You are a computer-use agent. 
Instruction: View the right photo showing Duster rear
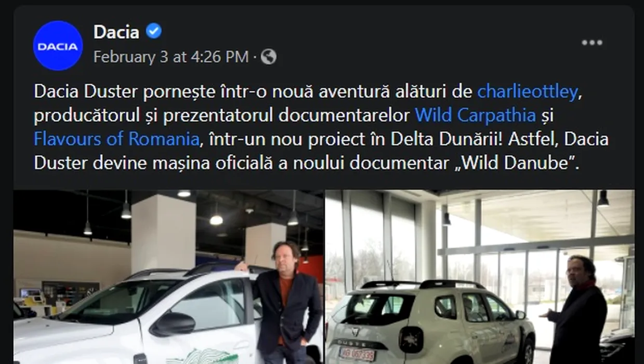[x=480, y=277]
